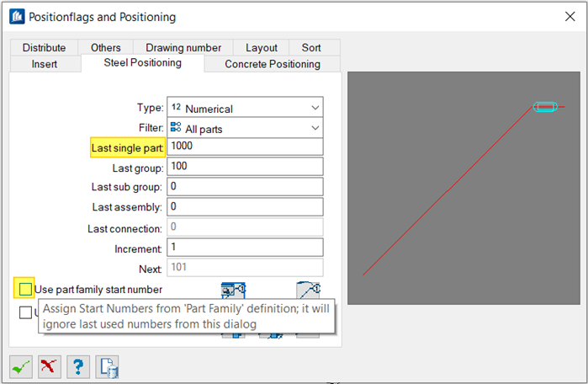Screen dimensions: 588x384
Task: Click the Last single part field
Action: pyautogui.click(x=245, y=147)
